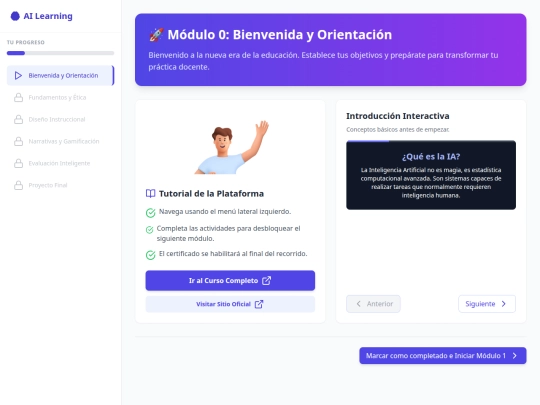This screenshot has width=540, height=405.
Task: Open Ir al Curso Completo
Action: click(x=230, y=280)
